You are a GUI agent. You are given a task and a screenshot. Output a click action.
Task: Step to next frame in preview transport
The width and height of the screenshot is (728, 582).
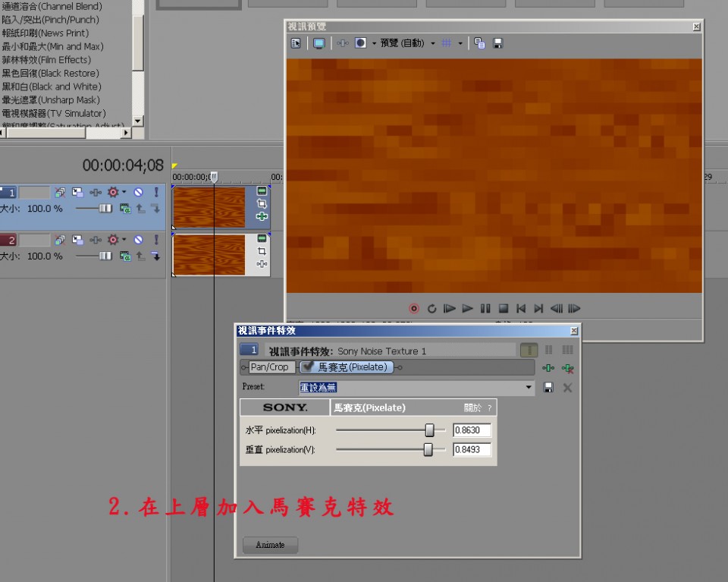coord(574,308)
